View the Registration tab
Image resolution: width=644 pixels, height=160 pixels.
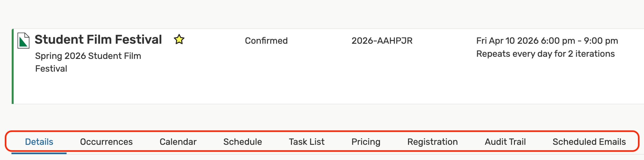pos(432,142)
